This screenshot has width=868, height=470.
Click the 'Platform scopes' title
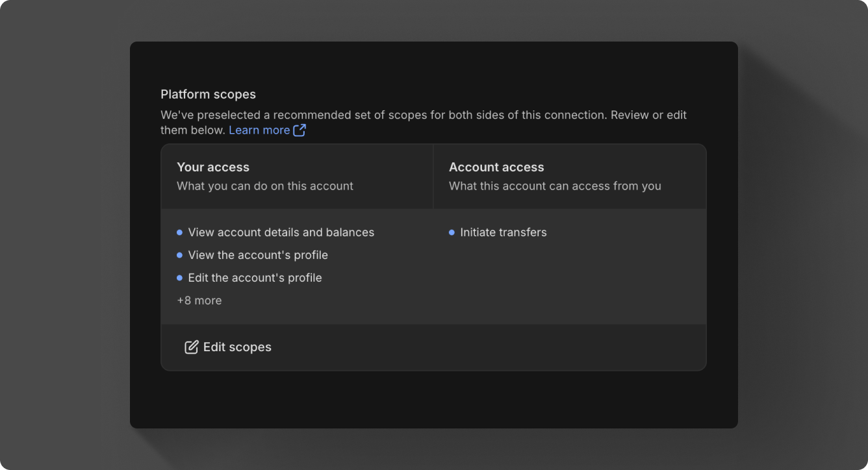coord(208,94)
